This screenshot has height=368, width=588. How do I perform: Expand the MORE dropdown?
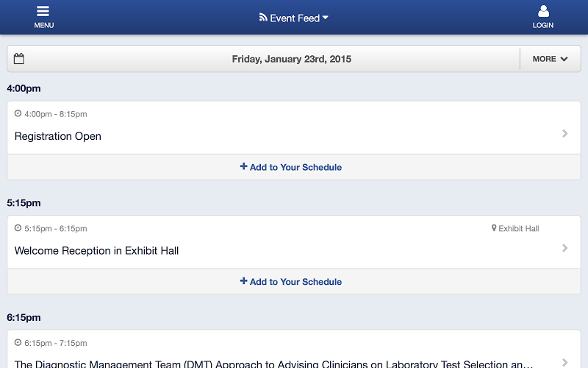[550, 59]
